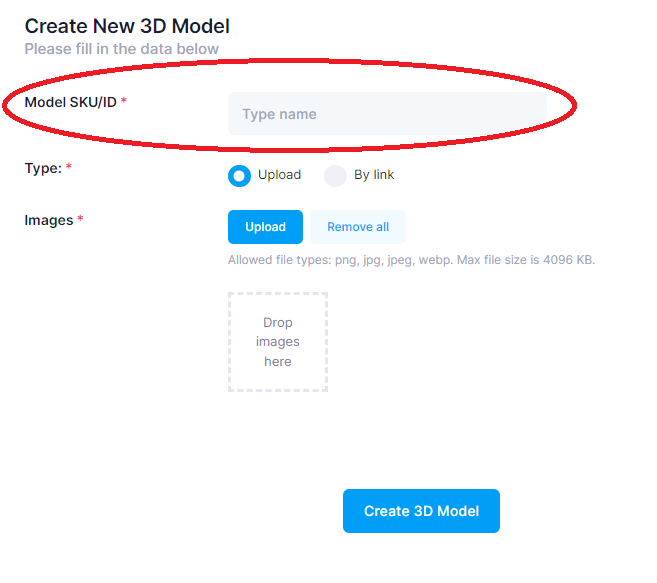Click the 'Please fill in the data below' subtitle

point(122,48)
